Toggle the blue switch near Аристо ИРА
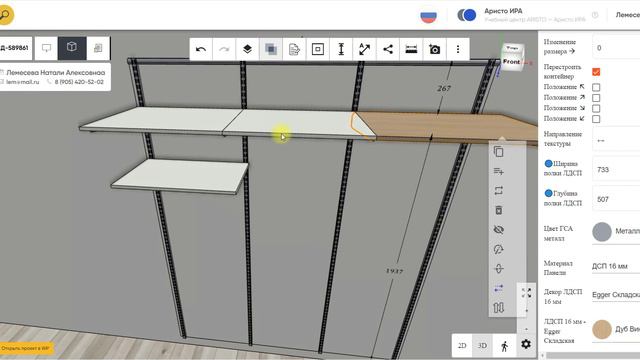640x360 pixels. [x=467, y=15]
